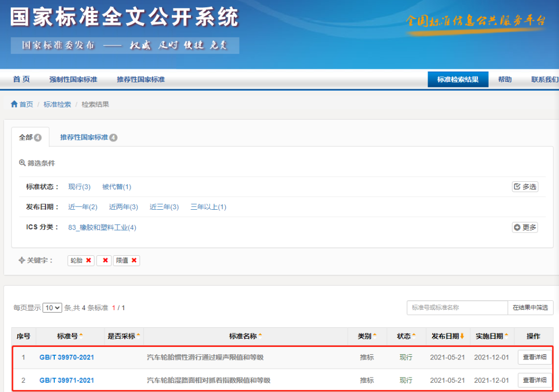The width and height of the screenshot is (559, 392).
Task: Click 操作 column header
Action: (x=533, y=336)
